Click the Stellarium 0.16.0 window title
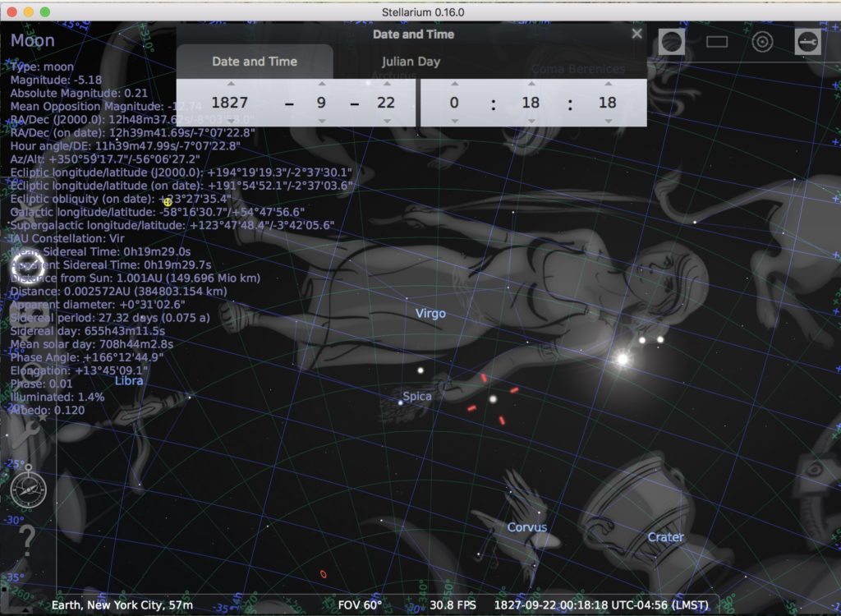This screenshot has width=841, height=616. coord(423,11)
